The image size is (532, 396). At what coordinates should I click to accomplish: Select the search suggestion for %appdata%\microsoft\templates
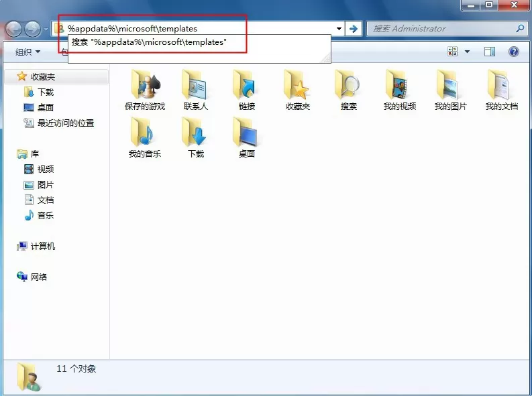click(x=199, y=42)
